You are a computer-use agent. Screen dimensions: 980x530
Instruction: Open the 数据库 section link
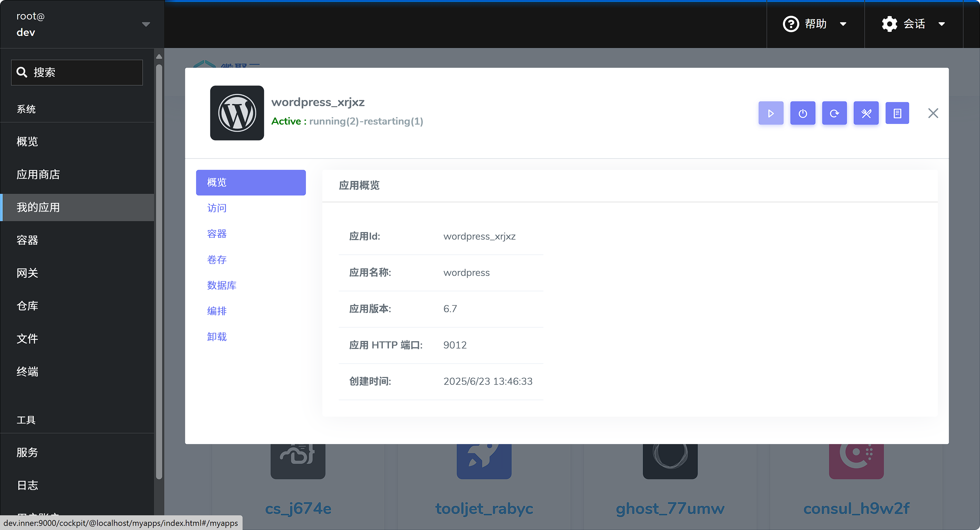click(222, 285)
